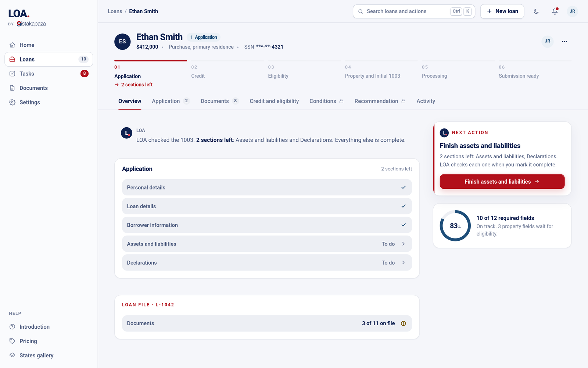Image resolution: width=588 pixels, height=368 pixels.
Task: Open Introduction help link
Action: 49,327
